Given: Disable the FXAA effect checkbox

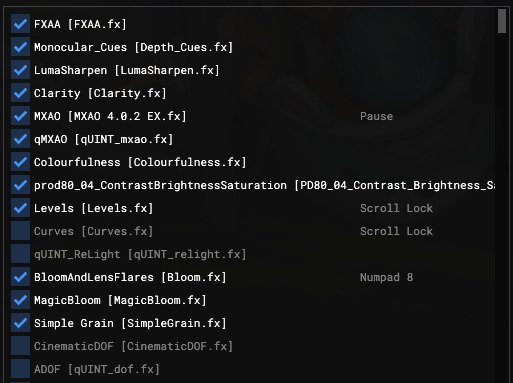Looking at the screenshot, I should tap(20, 24).
